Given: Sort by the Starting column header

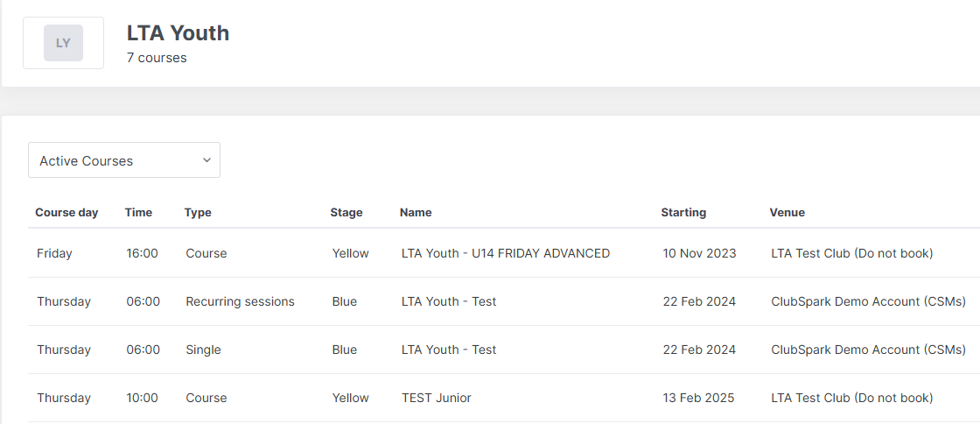Looking at the screenshot, I should (x=683, y=213).
